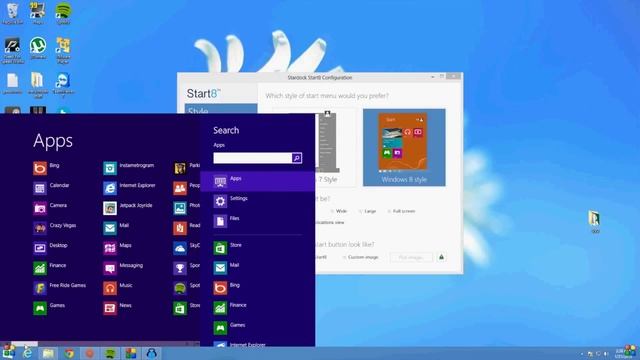The width and height of the screenshot is (640, 360).
Task: Select the Large size radio button
Action: click(360, 211)
